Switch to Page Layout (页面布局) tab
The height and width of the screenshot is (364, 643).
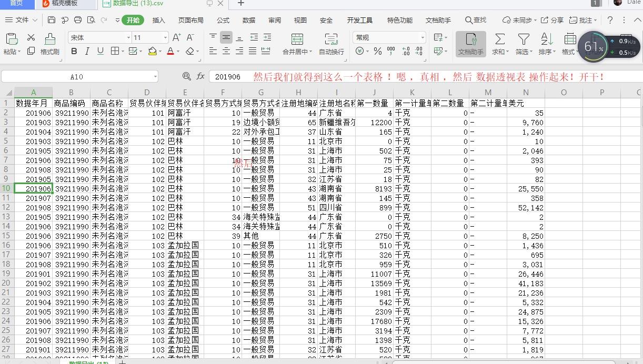pos(190,20)
